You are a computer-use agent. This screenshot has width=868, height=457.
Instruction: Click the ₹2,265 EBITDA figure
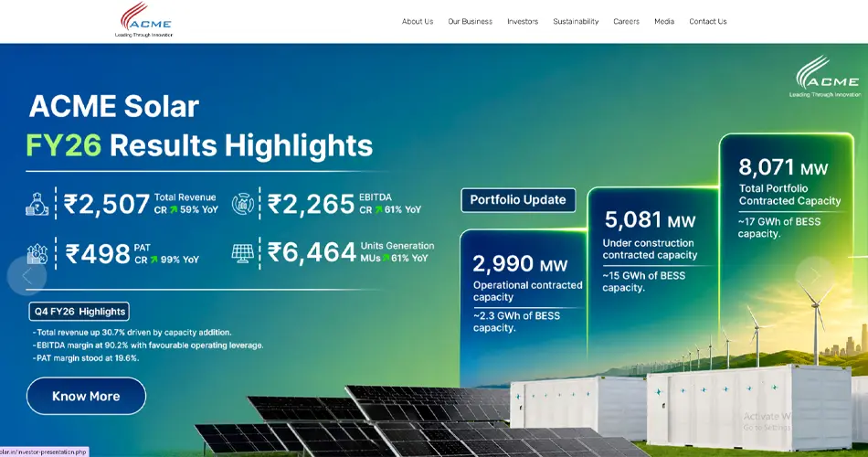(311, 204)
